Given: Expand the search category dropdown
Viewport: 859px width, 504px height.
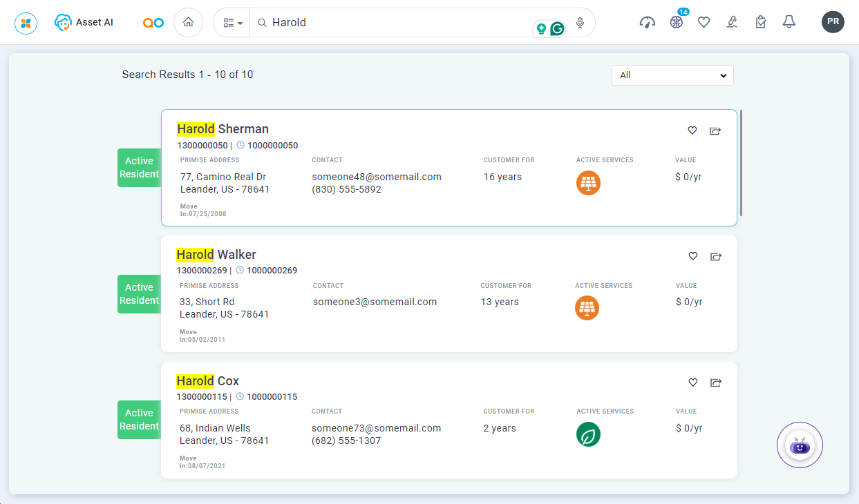Looking at the screenshot, I should click(232, 23).
